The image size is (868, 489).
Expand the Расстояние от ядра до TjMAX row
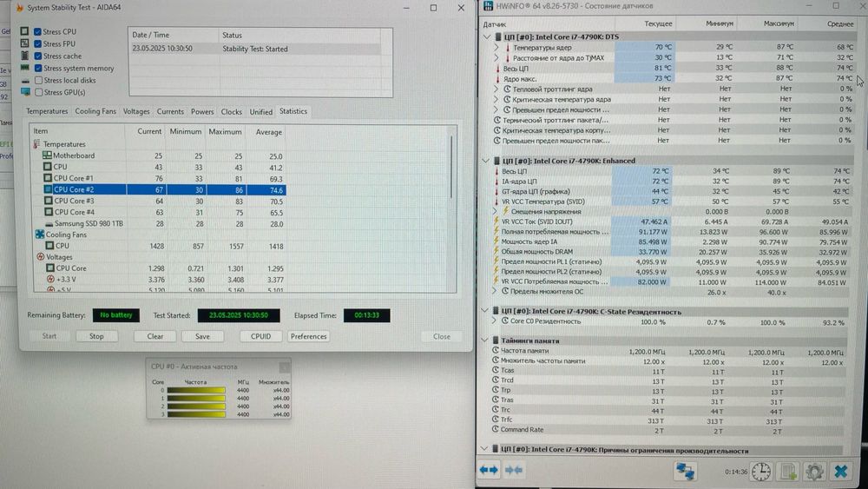point(496,57)
